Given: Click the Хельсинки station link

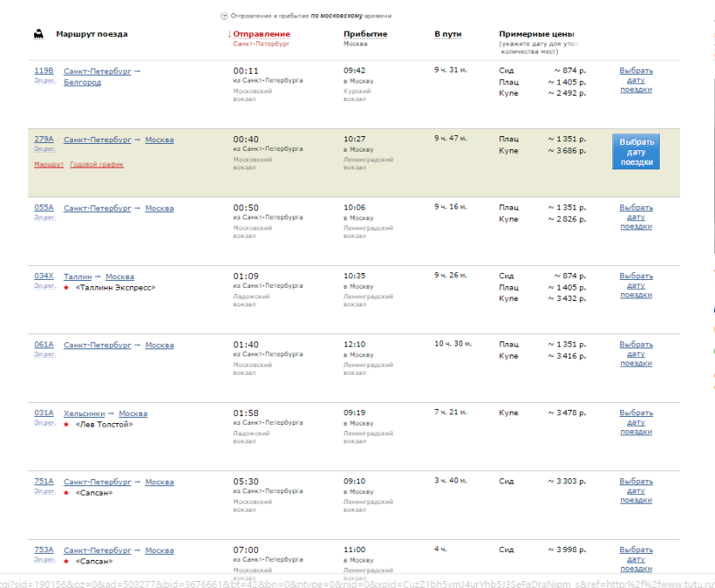Looking at the screenshot, I should [x=84, y=414].
